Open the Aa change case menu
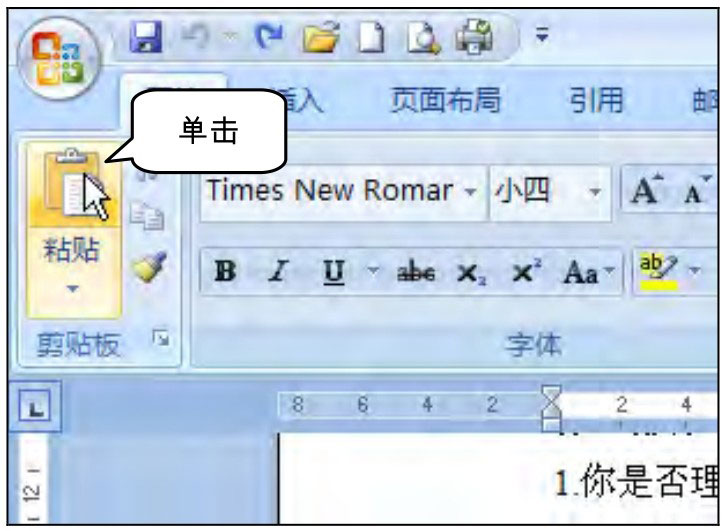Viewport: 725px width, 531px height. (588, 272)
